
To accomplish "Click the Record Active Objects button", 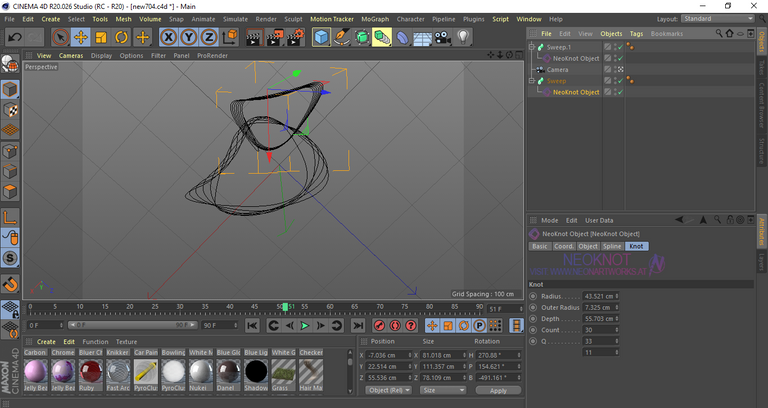I will (379, 325).
